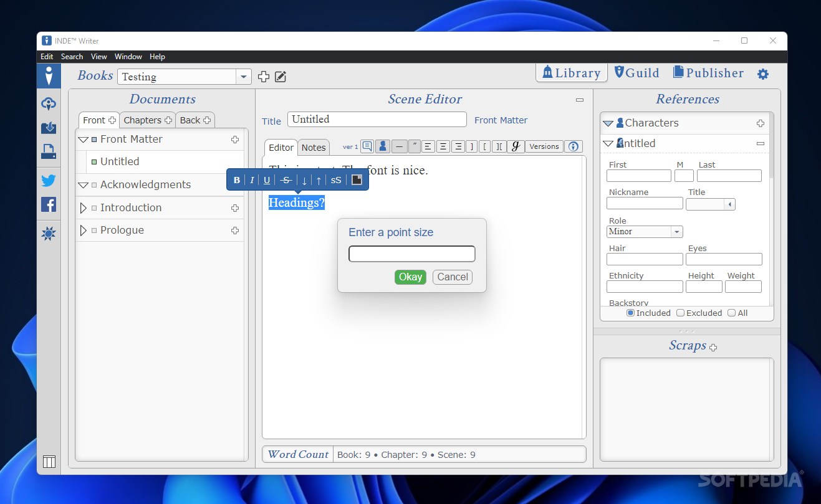Screen dimensions: 821x504
Task: Apply strikethrough from floating toolbar
Action: pyautogui.click(x=286, y=180)
